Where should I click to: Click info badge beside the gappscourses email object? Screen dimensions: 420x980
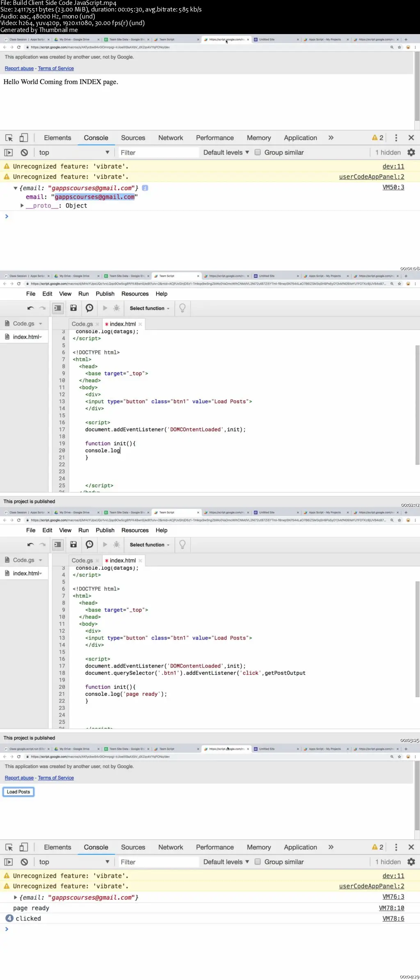point(145,188)
